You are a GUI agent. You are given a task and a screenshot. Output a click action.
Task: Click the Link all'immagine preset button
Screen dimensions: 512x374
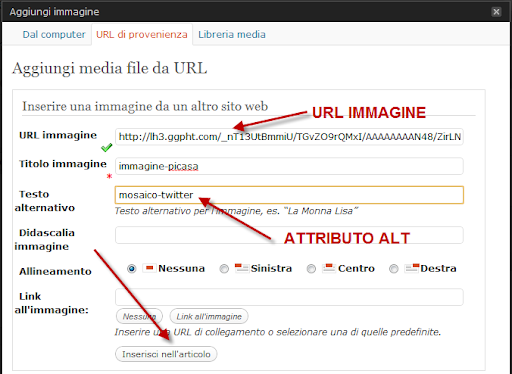pos(209,316)
